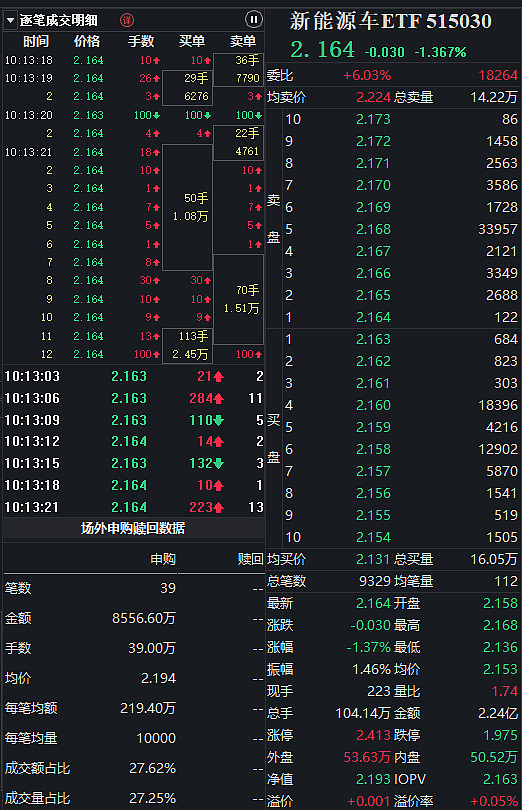
Task: Click buy level 9 price 2.155
Action: click(x=373, y=515)
